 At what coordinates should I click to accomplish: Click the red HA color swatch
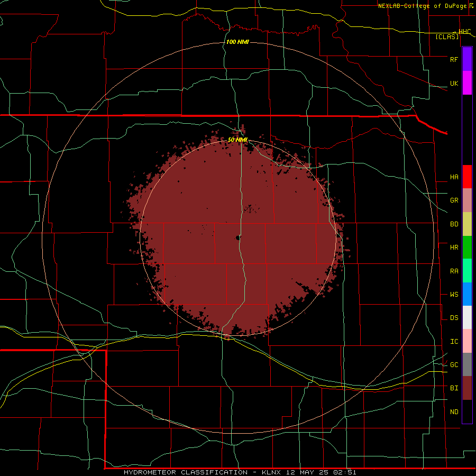467,177
